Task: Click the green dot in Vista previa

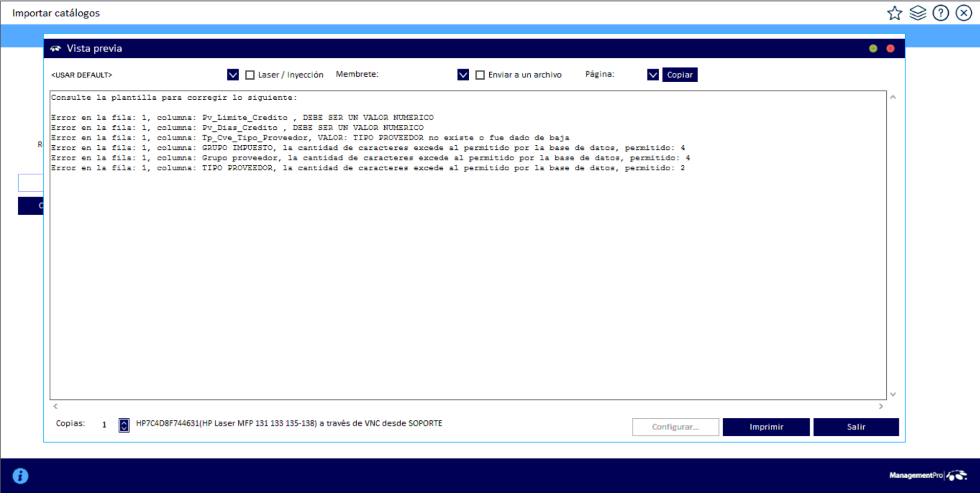Action: point(873,49)
